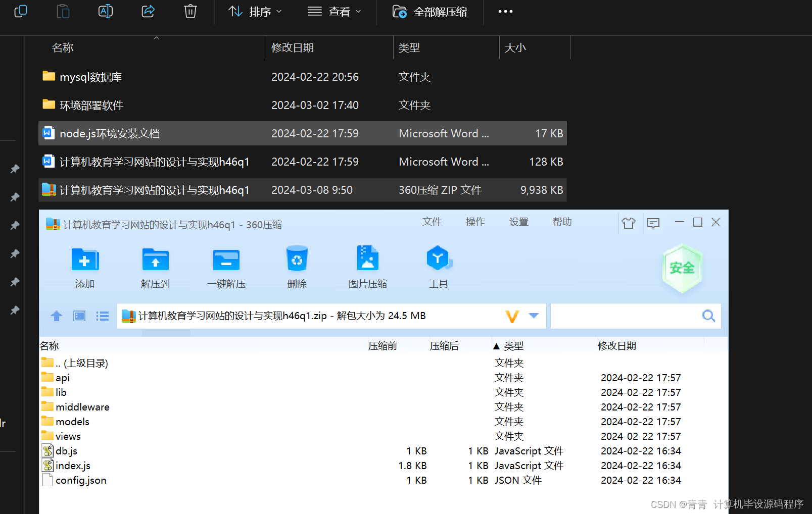The width and height of the screenshot is (812, 514).
Task: Click the share icon in Explorer toolbar
Action: [x=148, y=11]
